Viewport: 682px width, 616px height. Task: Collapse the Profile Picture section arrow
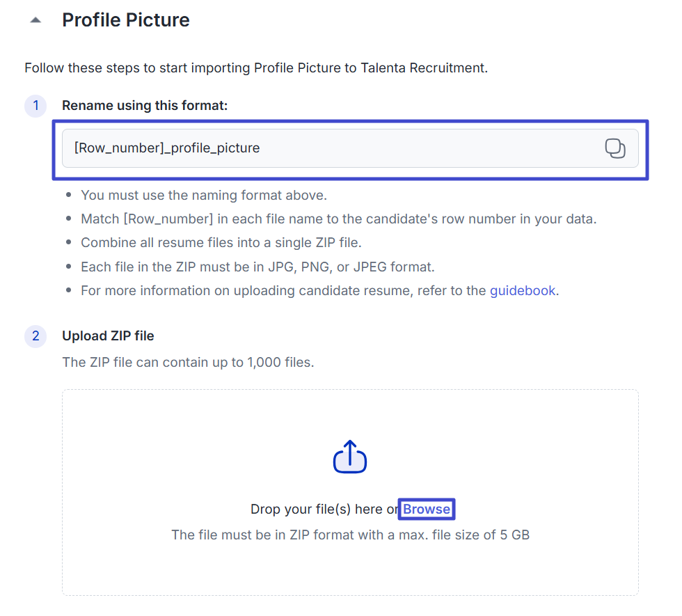click(35, 21)
